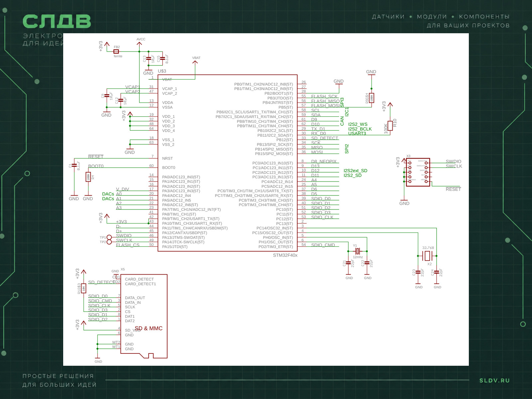Click the PA9/TIM1_CH2/USART1_TX pin name

[191, 219]
